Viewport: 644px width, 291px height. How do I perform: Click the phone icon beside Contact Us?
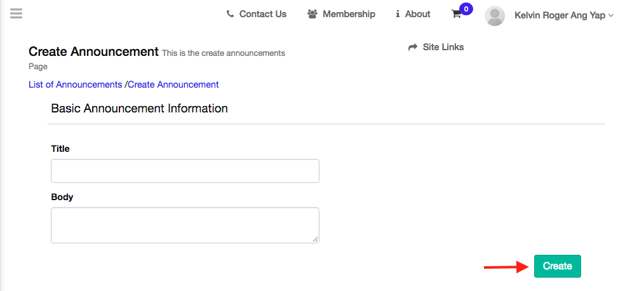click(230, 14)
